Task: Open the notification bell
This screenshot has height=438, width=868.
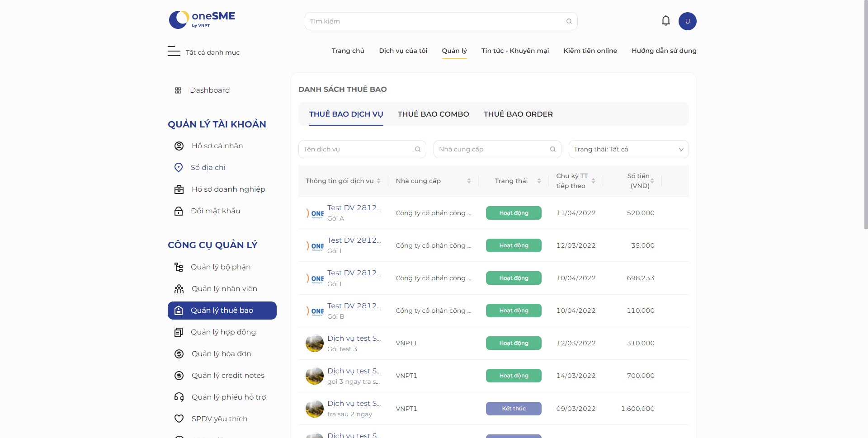Action: point(665,21)
